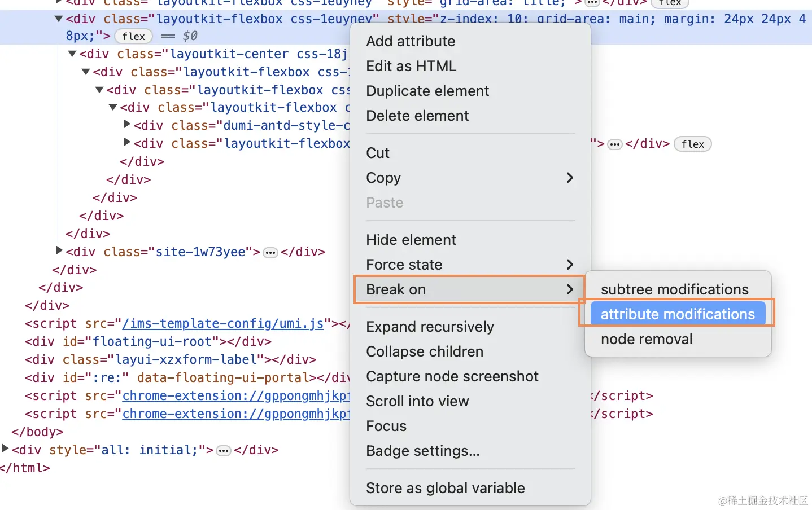
Task: Choose Hide element from the context menu
Action: (x=411, y=240)
